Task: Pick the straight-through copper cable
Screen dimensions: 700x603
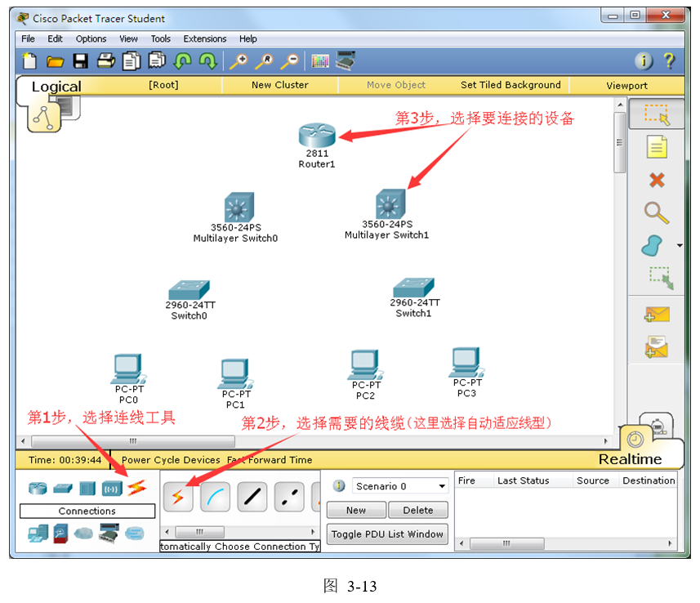Action: pos(252,497)
